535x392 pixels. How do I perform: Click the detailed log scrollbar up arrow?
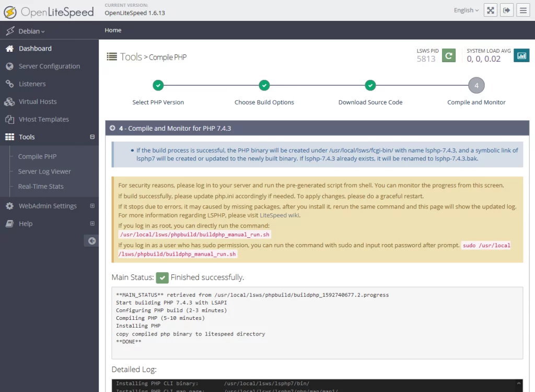click(519, 384)
